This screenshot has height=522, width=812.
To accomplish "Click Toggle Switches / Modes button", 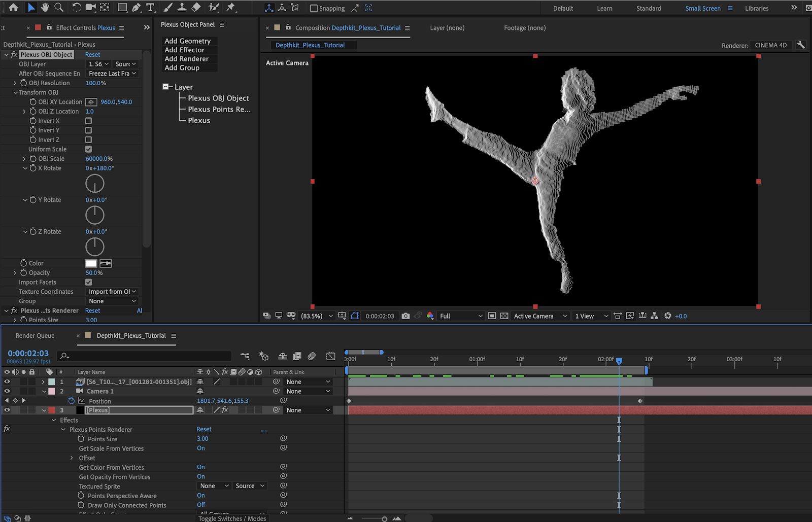I will pos(232,518).
